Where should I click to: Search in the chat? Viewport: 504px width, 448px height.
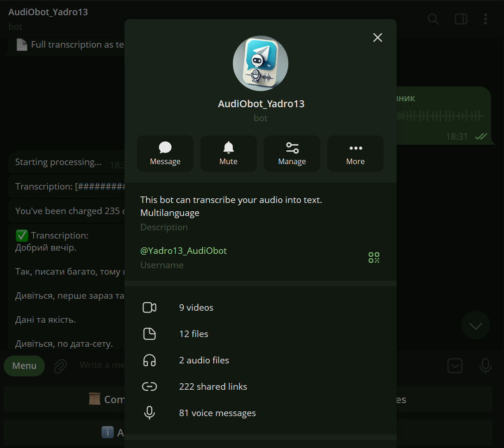tap(433, 19)
